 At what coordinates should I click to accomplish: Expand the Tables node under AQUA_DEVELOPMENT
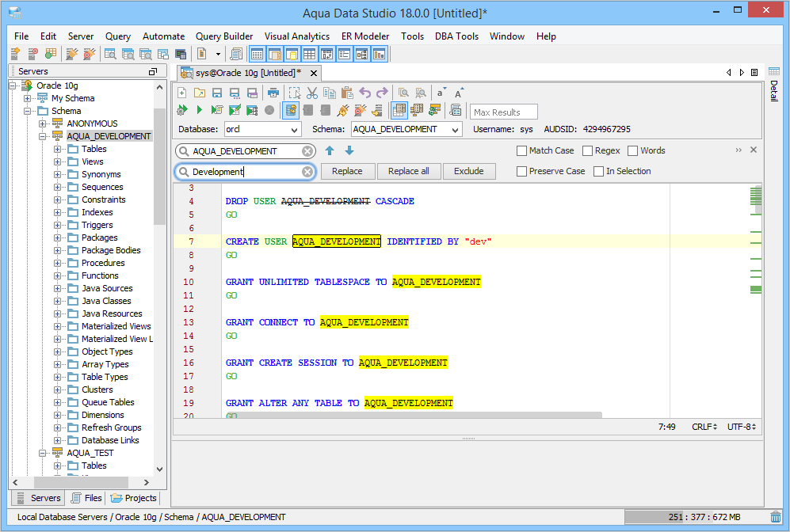(x=57, y=149)
